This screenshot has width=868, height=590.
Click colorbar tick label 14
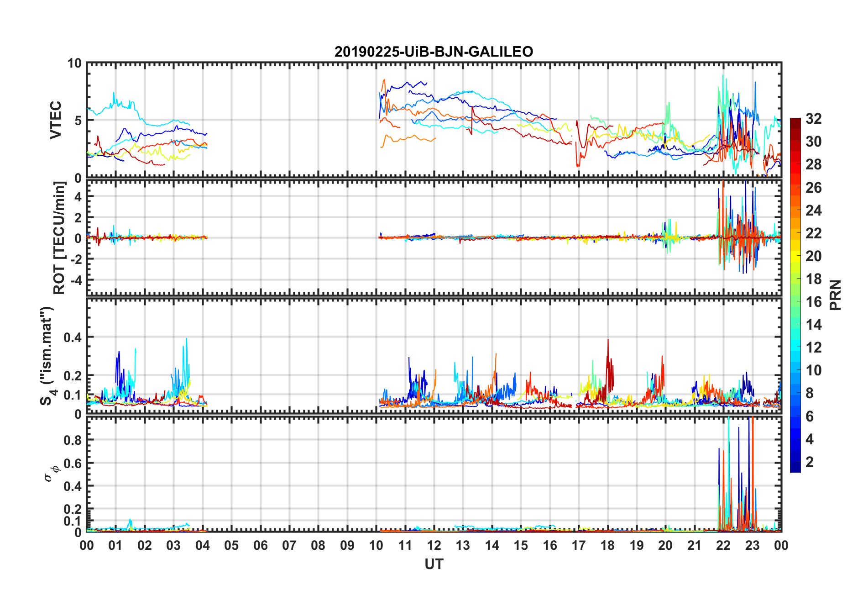pyautogui.click(x=814, y=324)
